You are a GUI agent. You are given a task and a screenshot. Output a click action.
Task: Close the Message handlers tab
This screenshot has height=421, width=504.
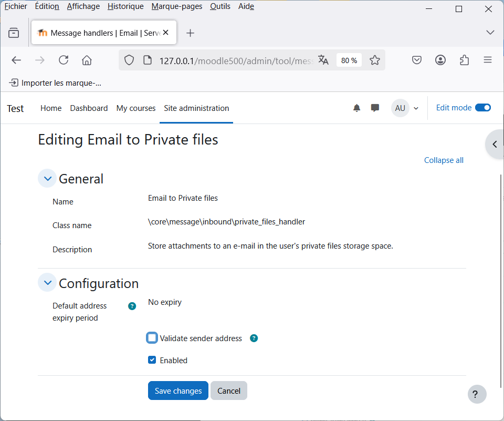pyautogui.click(x=165, y=33)
